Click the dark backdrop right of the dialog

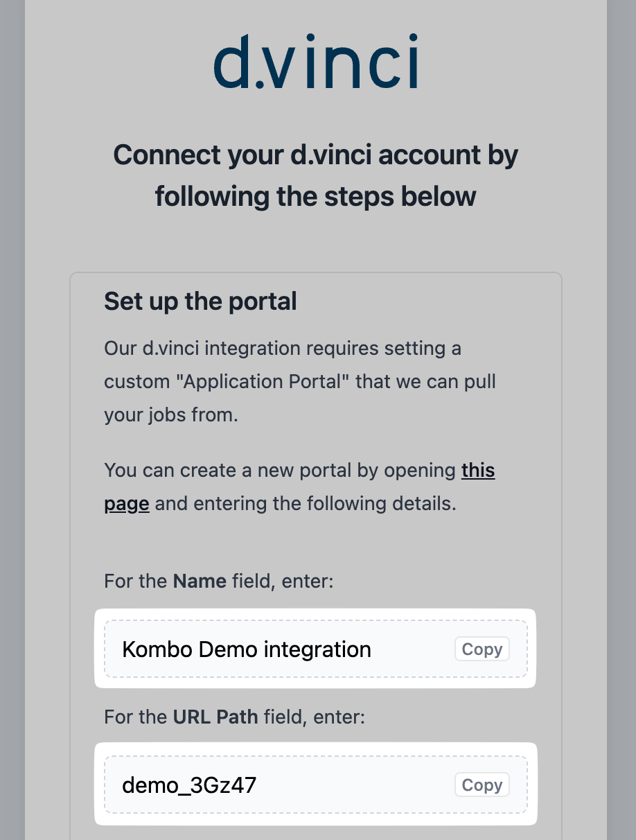[621, 416]
